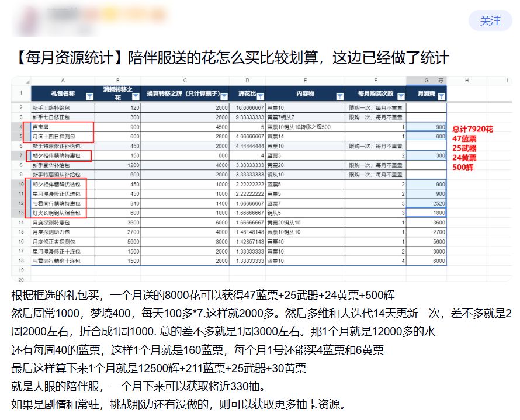Select row 14 number header
Image resolution: width=520 pixels, height=420 pixels.
click(21, 223)
